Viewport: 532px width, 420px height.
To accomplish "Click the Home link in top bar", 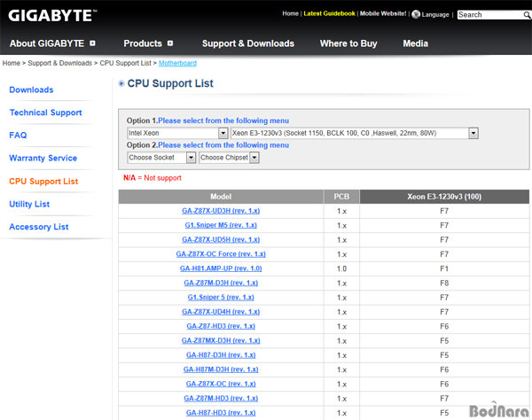I will pyautogui.click(x=290, y=13).
